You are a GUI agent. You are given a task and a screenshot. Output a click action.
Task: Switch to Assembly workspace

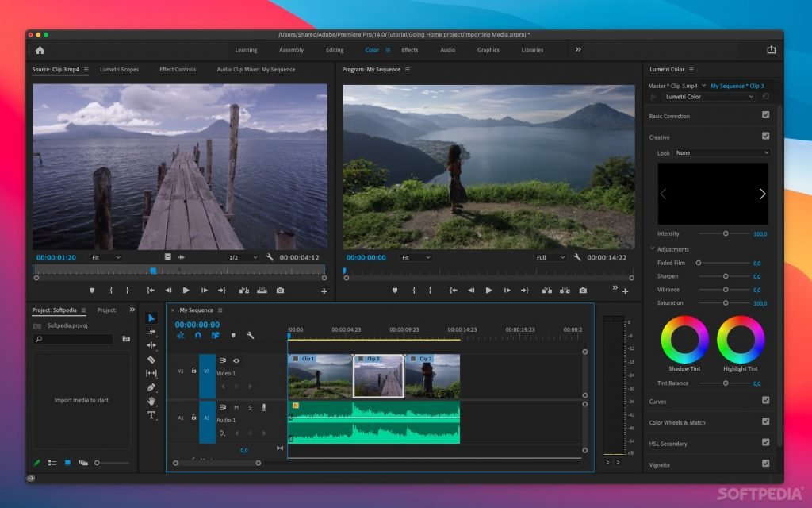click(292, 50)
